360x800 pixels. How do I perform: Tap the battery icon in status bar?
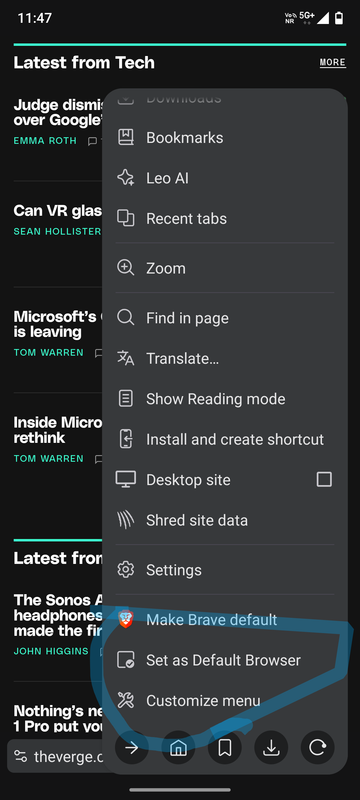pyautogui.click(x=339, y=18)
